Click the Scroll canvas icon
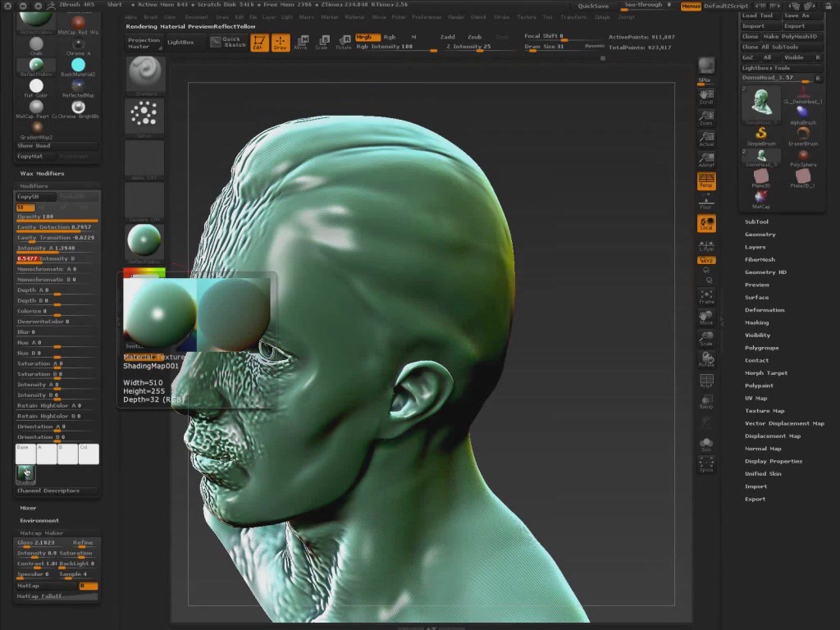Screen dimensions: 840x630 (x=706, y=97)
